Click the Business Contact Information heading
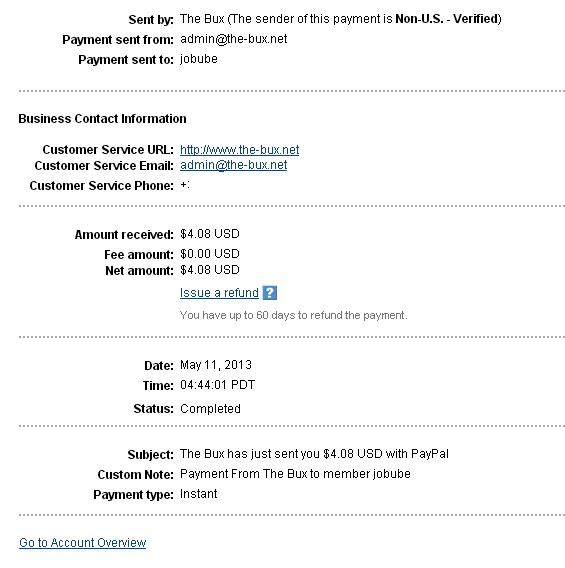 (x=102, y=119)
